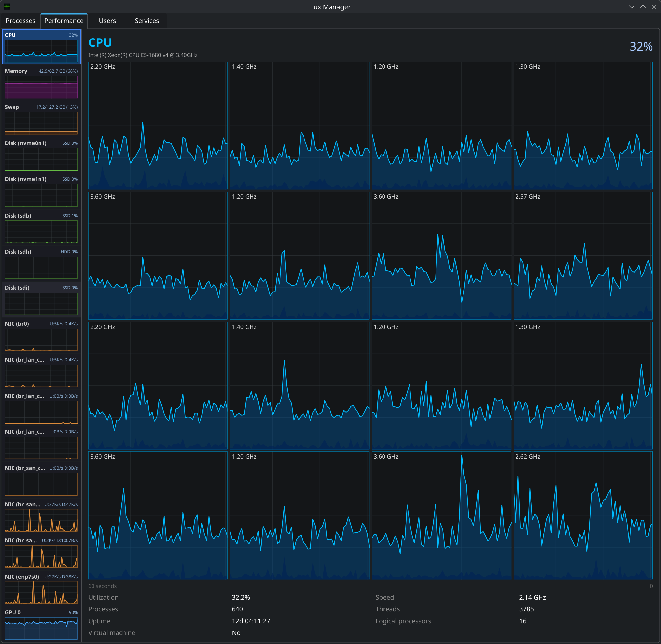The height and width of the screenshot is (644, 661).
Task: Click the Intel Xeon CPU model text
Action: pyautogui.click(x=143, y=55)
